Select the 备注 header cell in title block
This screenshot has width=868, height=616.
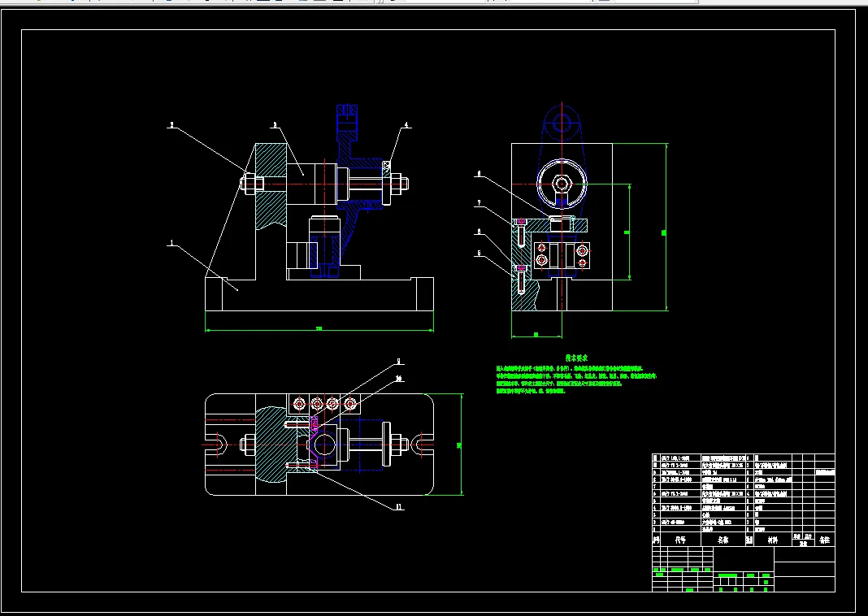click(824, 540)
